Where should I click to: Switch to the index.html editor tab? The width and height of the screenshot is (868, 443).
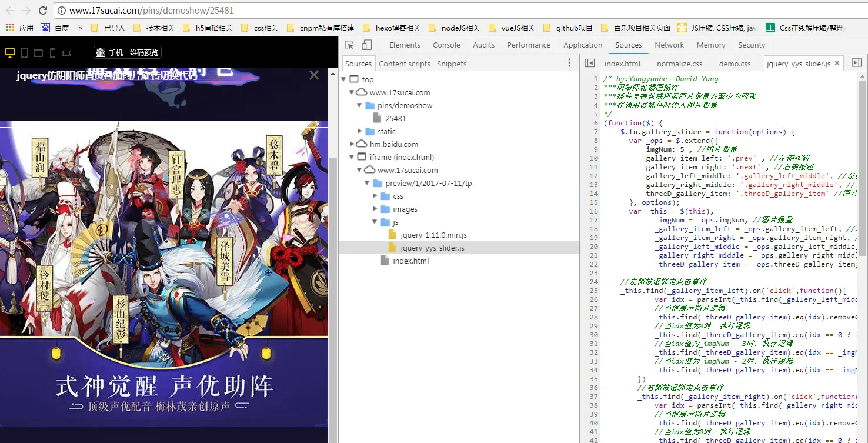coord(622,64)
